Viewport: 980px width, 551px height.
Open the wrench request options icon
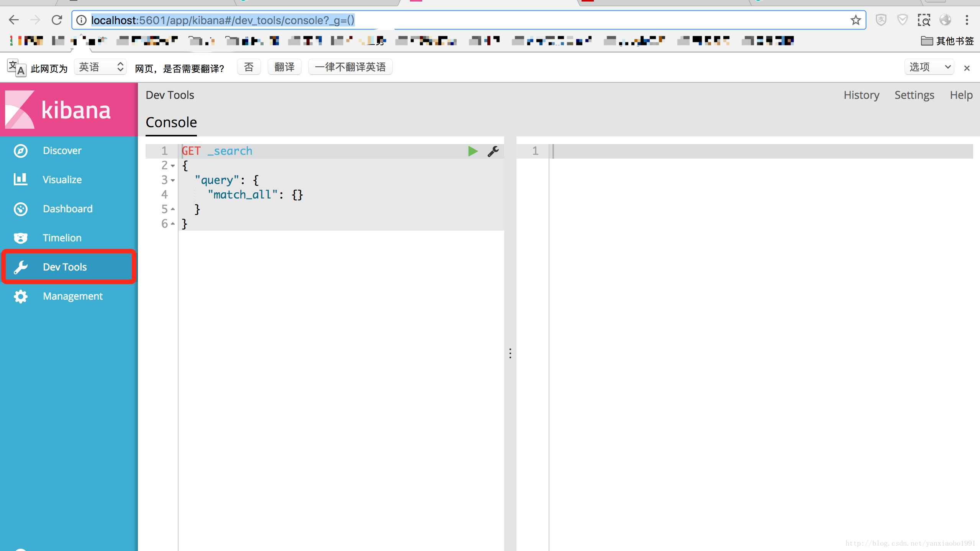click(493, 151)
